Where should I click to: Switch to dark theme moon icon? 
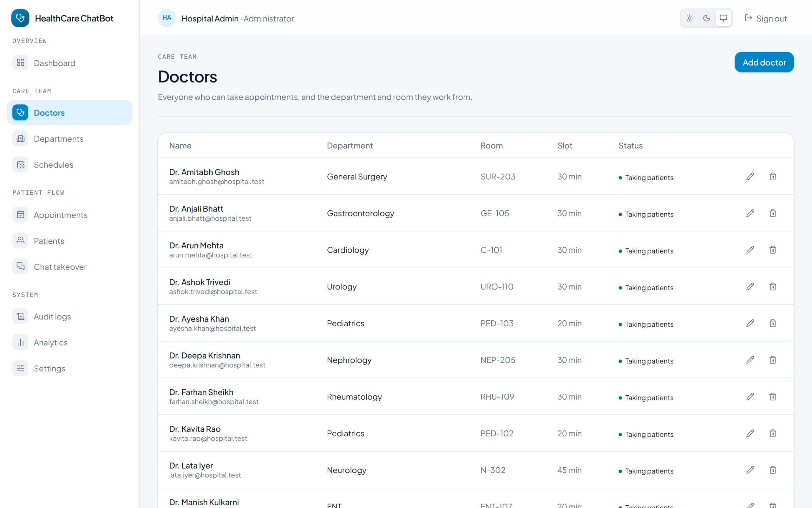point(706,18)
